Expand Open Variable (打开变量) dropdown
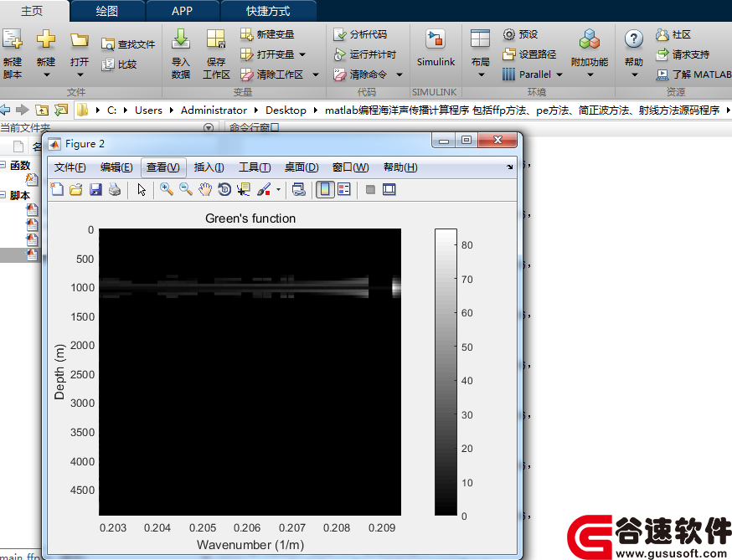Image resolution: width=732 pixels, height=560 pixels. pos(302,54)
